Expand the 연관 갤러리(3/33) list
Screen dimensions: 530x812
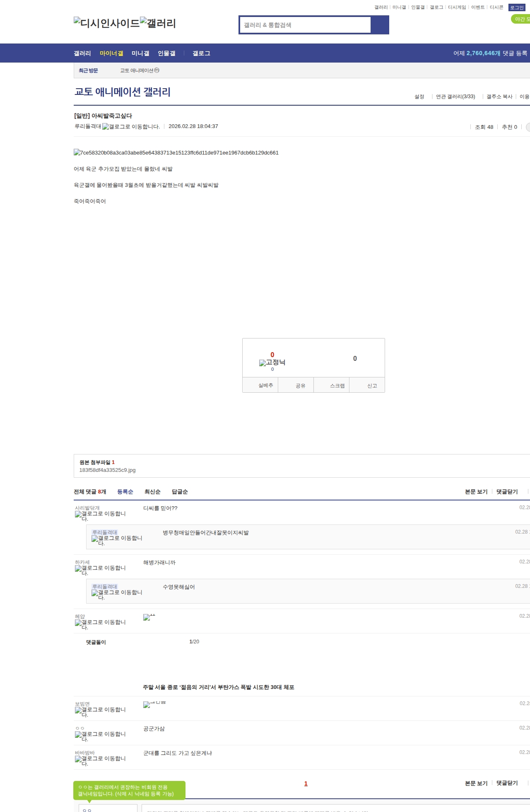point(455,97)
